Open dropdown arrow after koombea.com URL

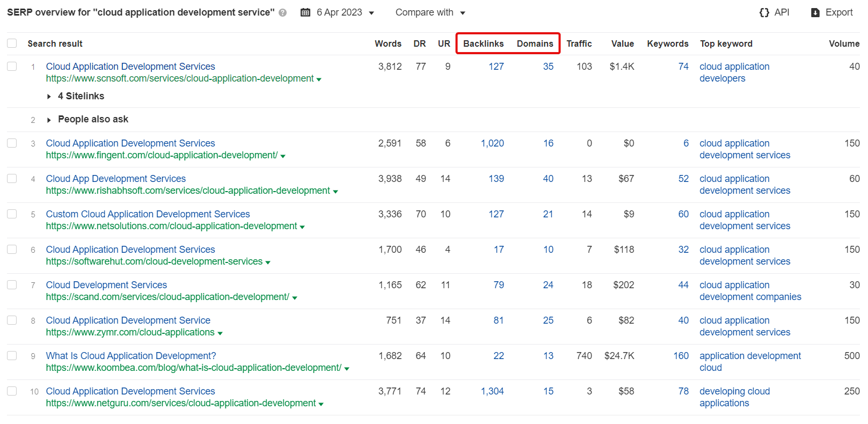pos(347,369)
